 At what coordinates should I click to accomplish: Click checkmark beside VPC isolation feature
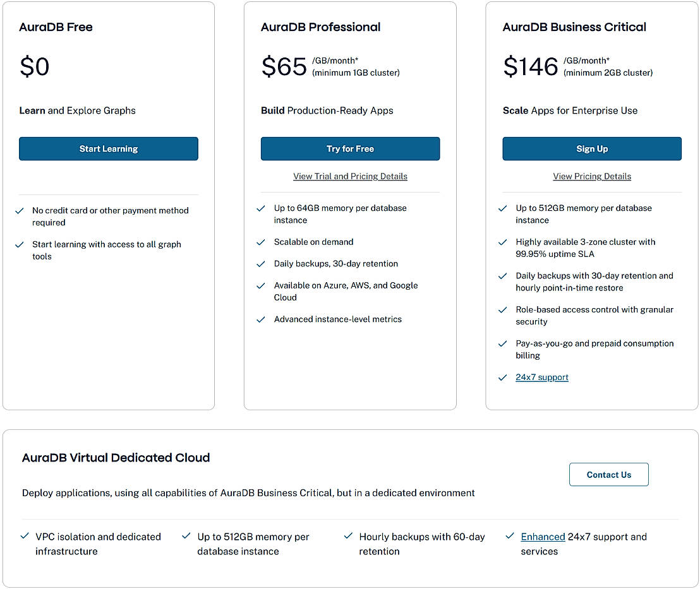point(25,536)
